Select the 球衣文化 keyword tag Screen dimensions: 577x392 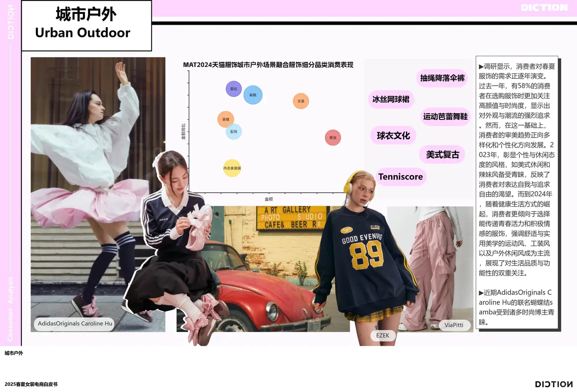pyautogui.click(x=393, y=136)
